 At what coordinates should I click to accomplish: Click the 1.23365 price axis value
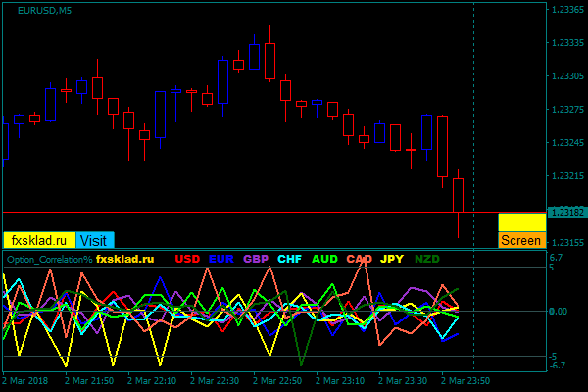point(567,10)
